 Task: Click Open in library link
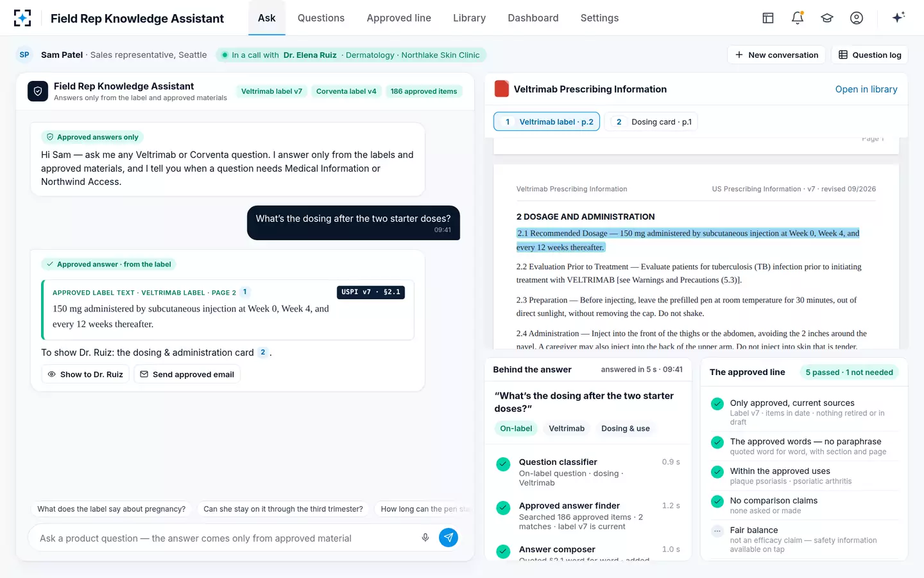866,89
